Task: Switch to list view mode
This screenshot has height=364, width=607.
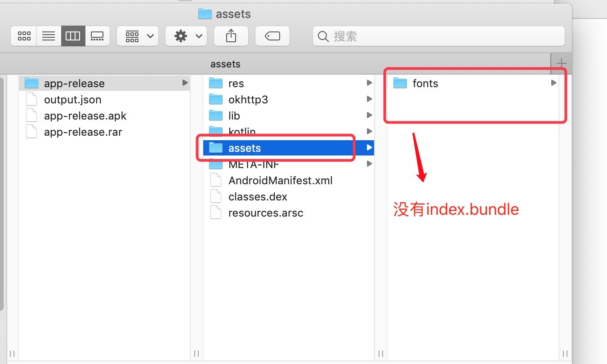Action: [49, 36]
